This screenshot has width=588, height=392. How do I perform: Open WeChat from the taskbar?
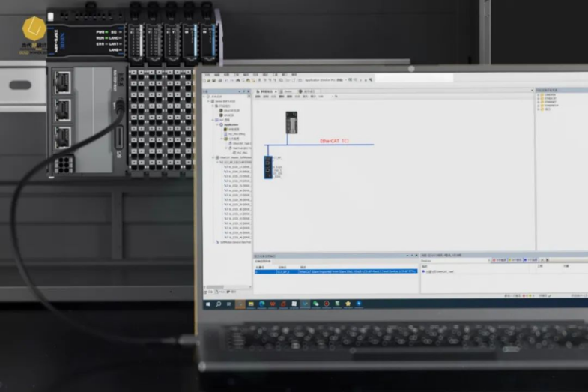tap(315, 304)
